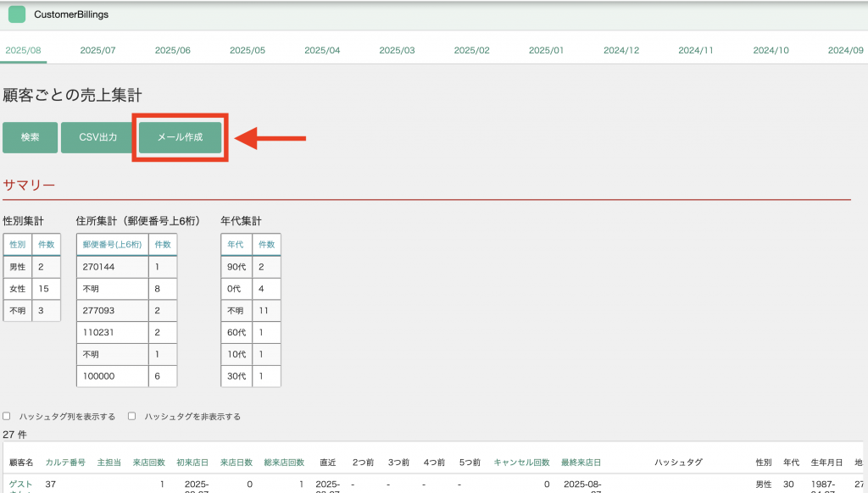Export data with the CSV出力 button

(98, 137)
